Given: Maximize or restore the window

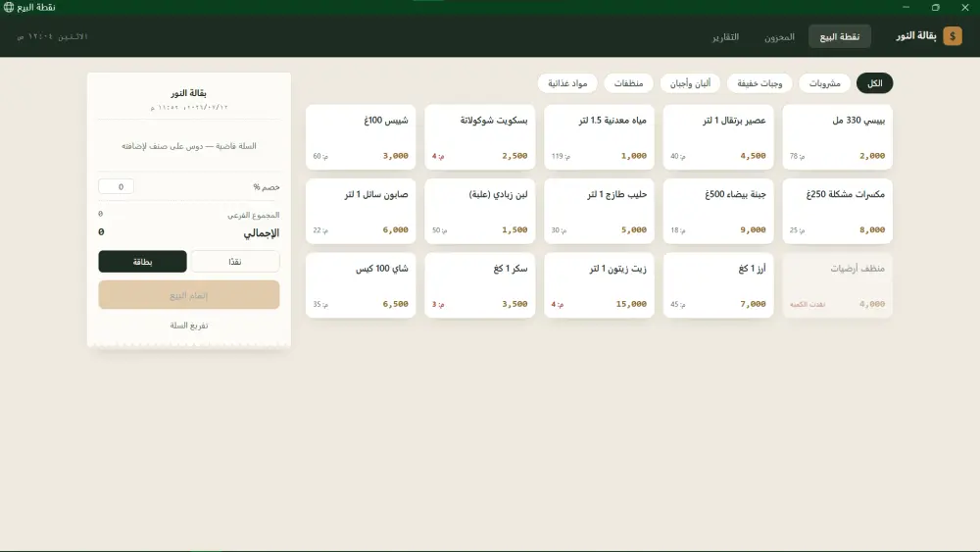Looking at the screenshot, I should tap(935, 8).
